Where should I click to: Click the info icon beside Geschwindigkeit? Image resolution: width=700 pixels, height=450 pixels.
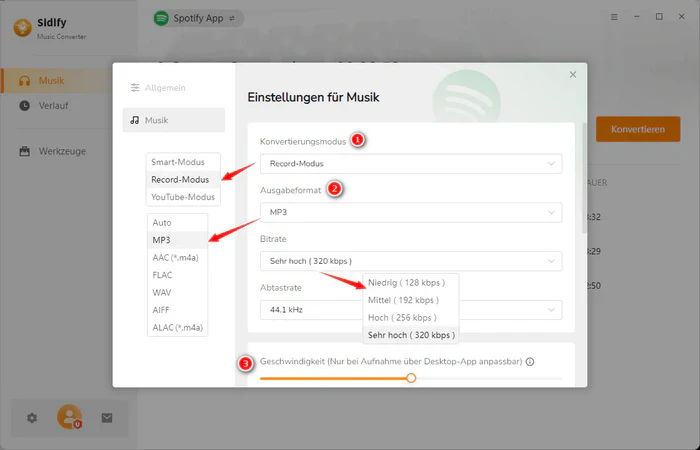tap(530, 362)
